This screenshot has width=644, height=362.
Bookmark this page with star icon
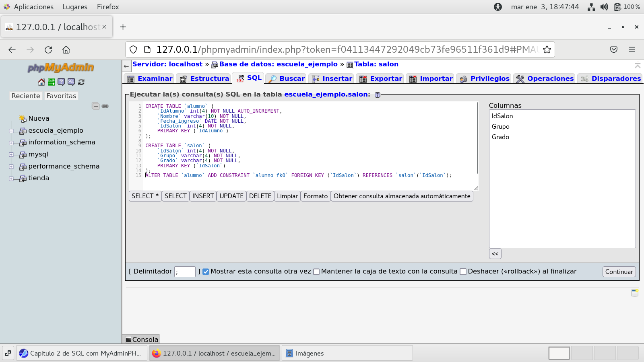(547, 49)
